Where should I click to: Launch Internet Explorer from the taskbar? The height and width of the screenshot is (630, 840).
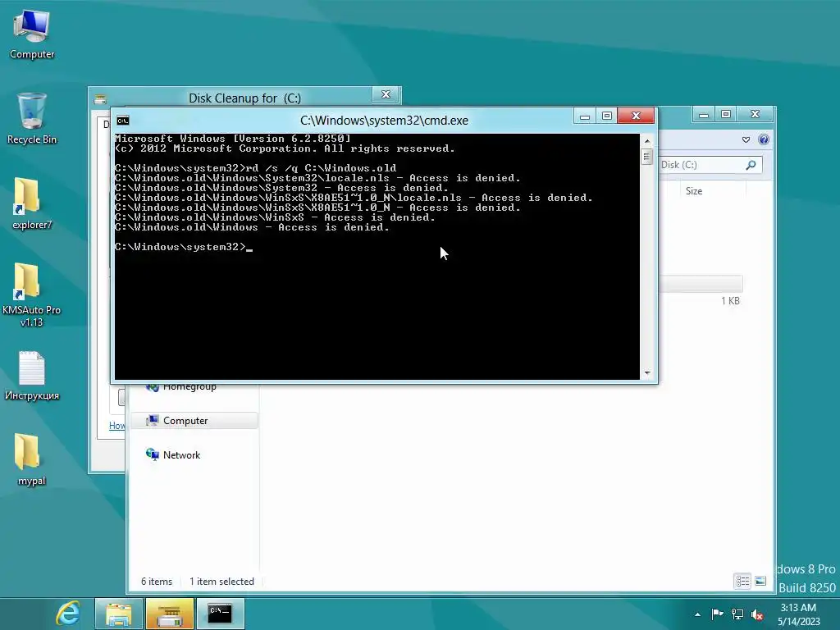pos(69,614)
